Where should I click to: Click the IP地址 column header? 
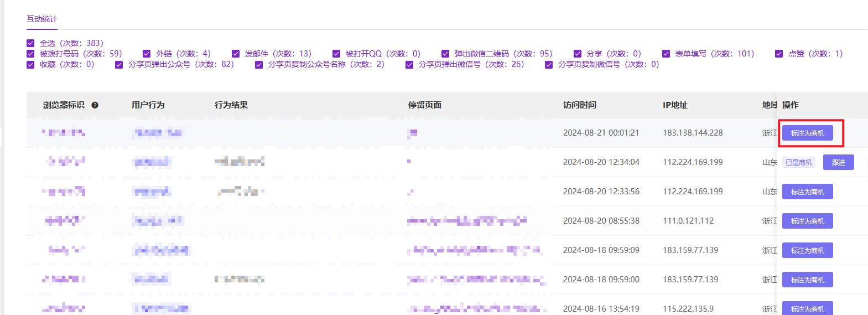click(675, 105)
